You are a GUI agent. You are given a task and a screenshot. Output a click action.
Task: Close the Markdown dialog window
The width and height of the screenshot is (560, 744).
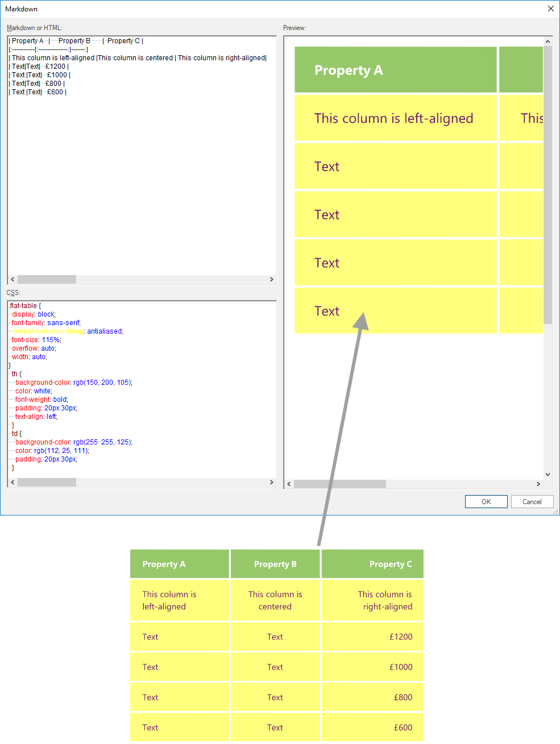[550, 9]
